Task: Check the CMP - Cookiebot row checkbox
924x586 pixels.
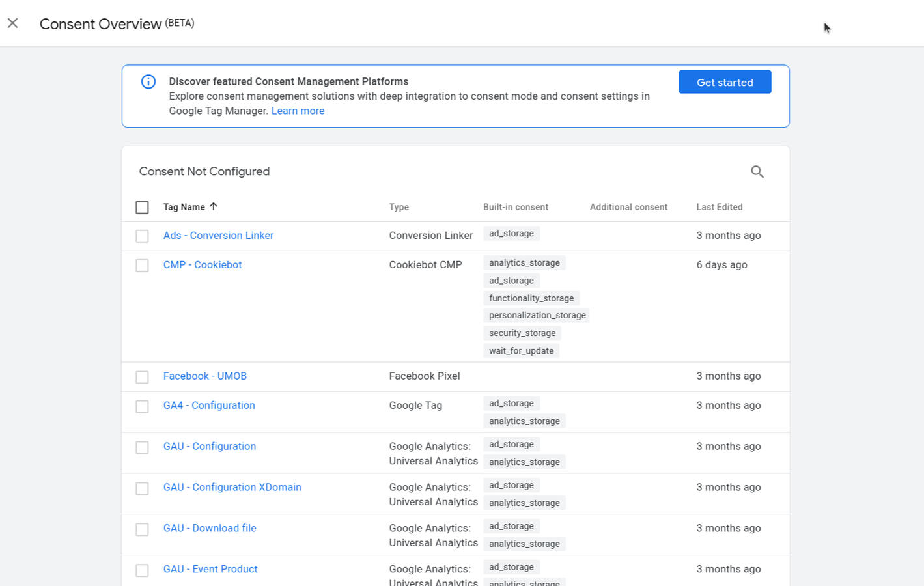Action: (142, 265)
